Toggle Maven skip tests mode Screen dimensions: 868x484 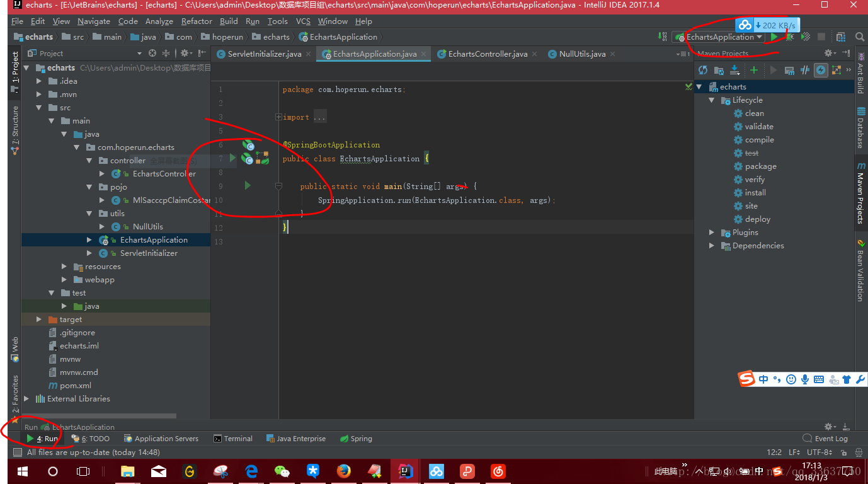tap(820, 70)
